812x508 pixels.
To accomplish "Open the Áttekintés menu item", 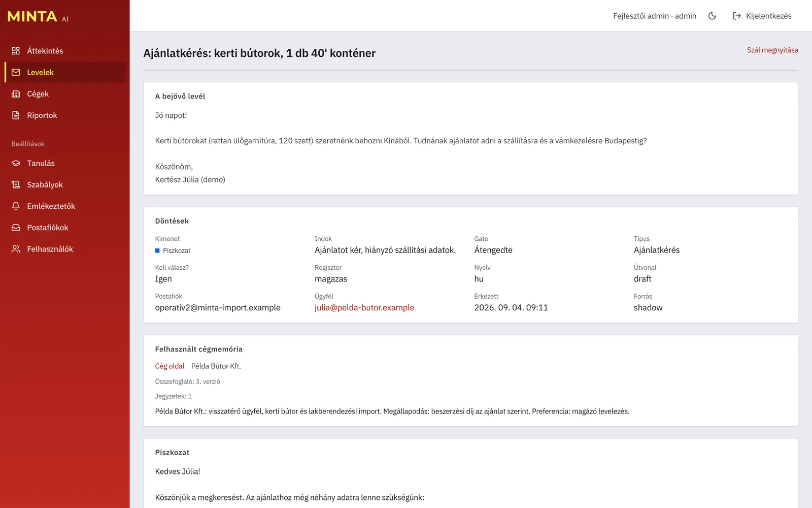I will click(65, 51).
